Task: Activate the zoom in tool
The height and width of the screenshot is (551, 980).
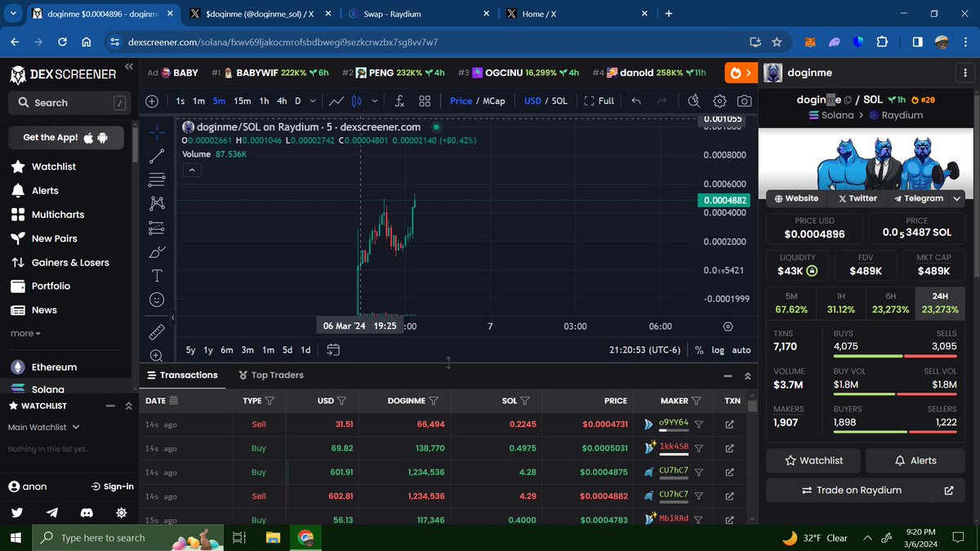Action: pos(157,355)
